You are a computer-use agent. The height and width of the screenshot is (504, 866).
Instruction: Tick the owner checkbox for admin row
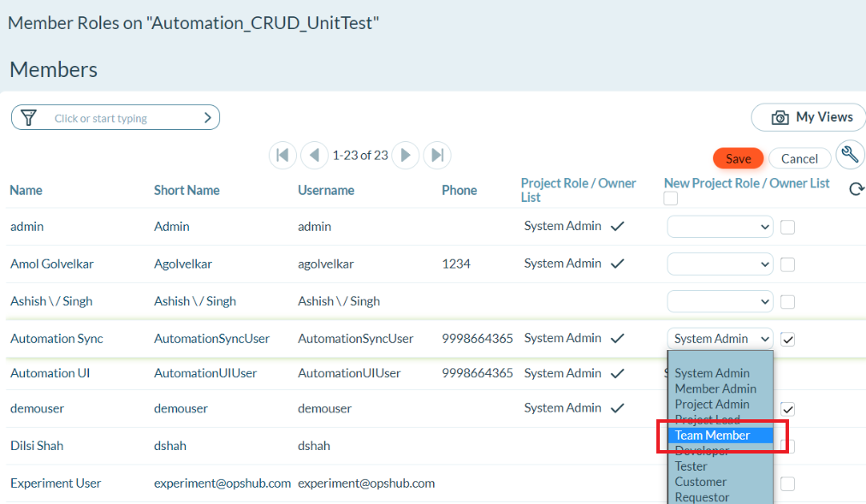(x=787, y=227)
